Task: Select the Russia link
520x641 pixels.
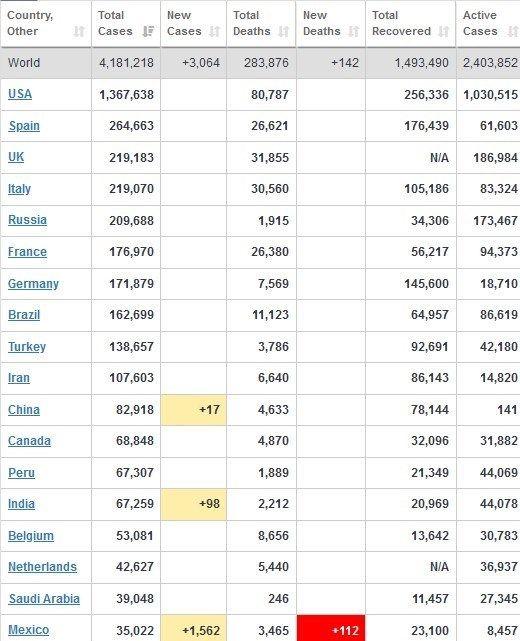Action: (27, 220)
